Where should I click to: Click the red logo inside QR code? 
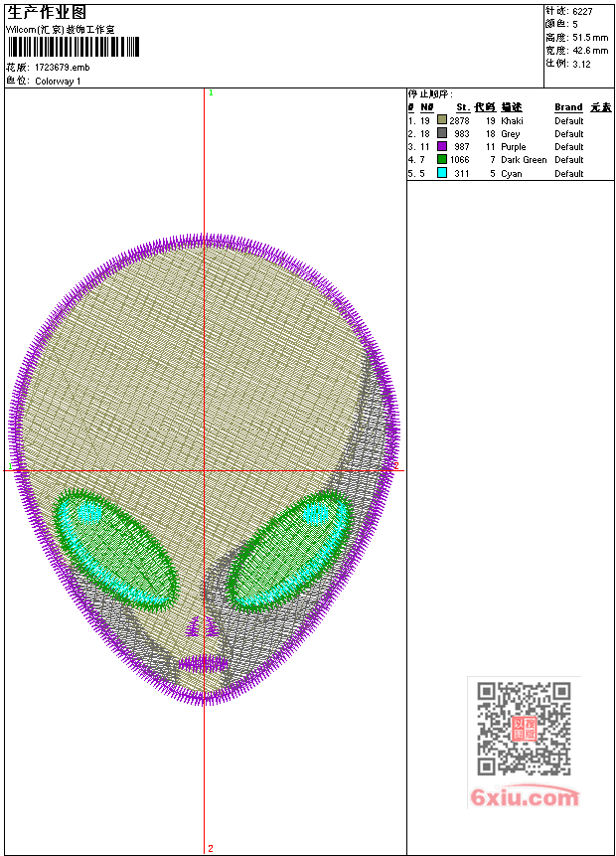[x=524, y=729]
